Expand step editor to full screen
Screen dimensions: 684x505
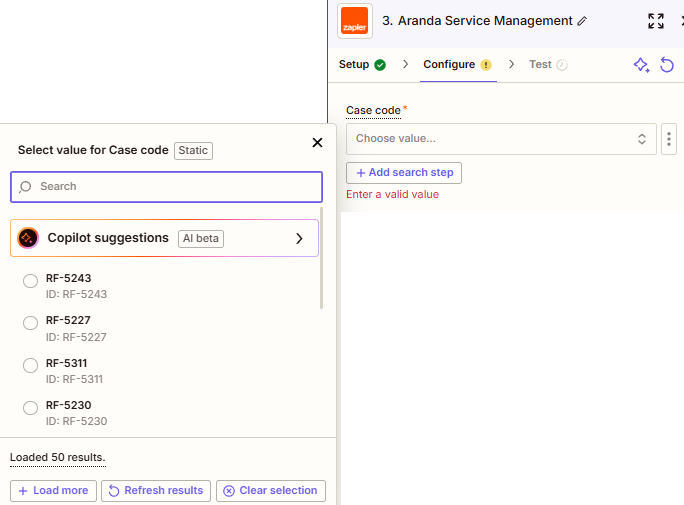pyautogui.click(x=656, y=21)
